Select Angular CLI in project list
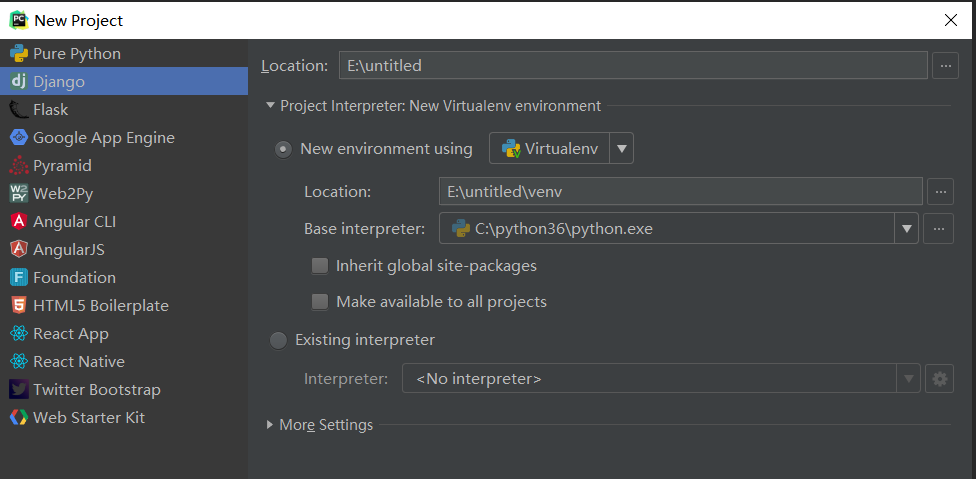Screen dimensions: 976x479 124,221
